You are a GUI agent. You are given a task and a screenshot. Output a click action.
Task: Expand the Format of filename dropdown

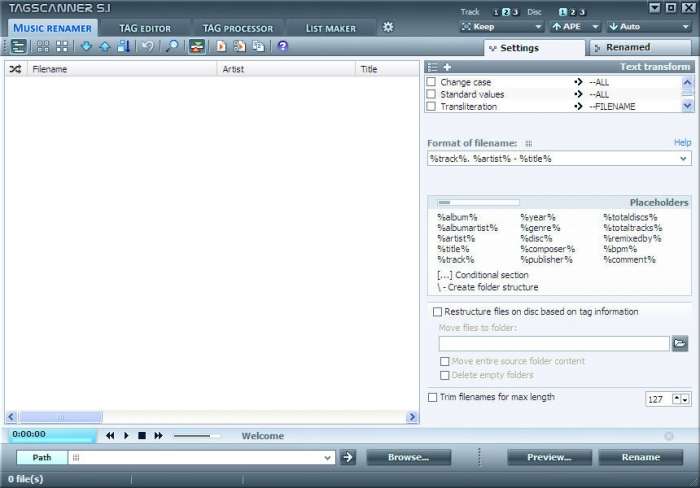click(x=683, y=158)
